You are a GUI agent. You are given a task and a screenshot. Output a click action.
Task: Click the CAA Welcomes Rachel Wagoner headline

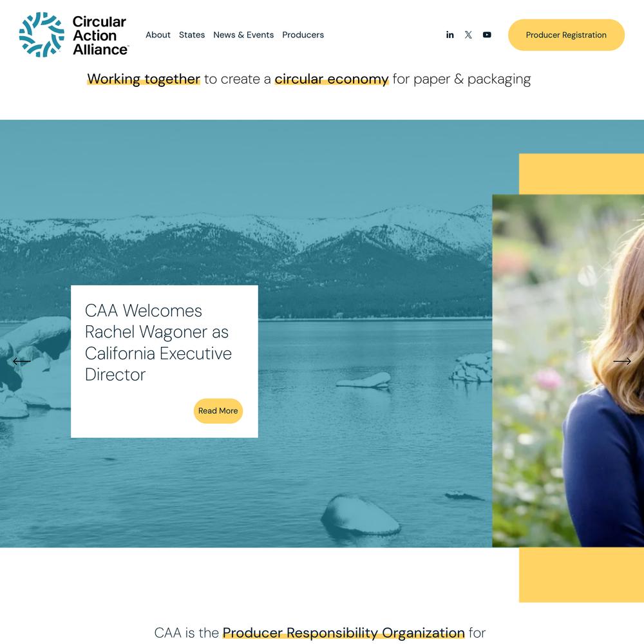pos(158,343)
